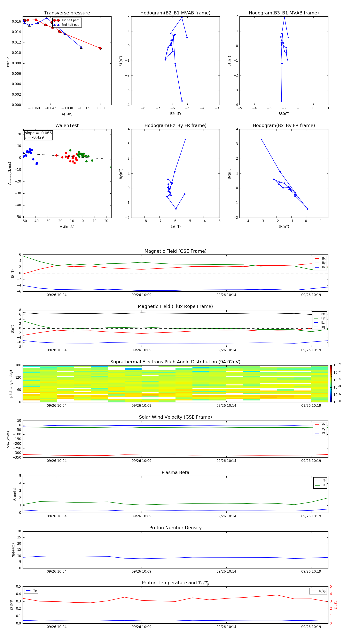Click 'A(T·m)' x-axis label
The height and width of the screenshot is (644, 351).
67,114
